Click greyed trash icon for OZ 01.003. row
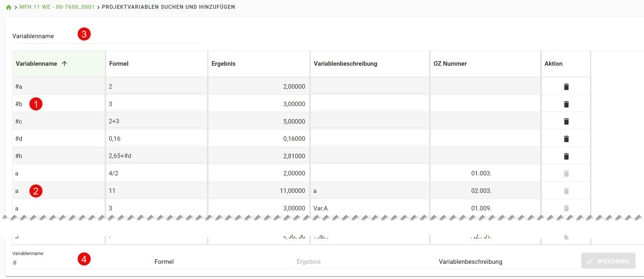 pos(566,174)
